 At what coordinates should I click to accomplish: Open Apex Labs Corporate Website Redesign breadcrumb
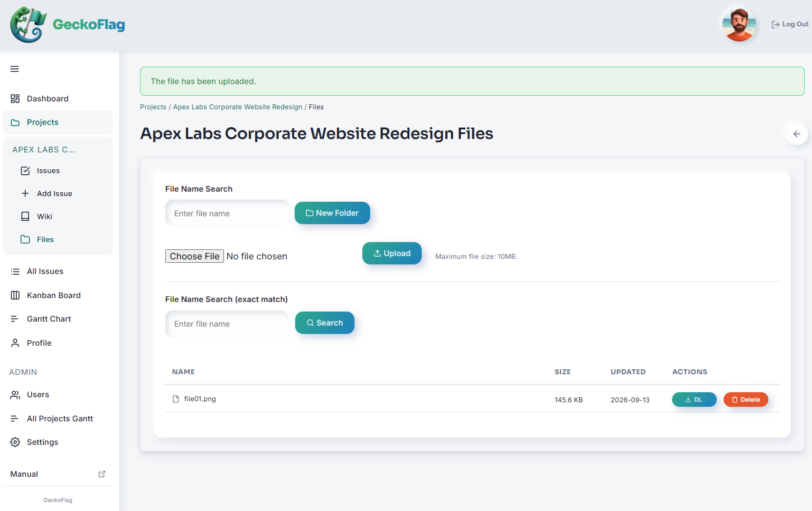point(237,107)
